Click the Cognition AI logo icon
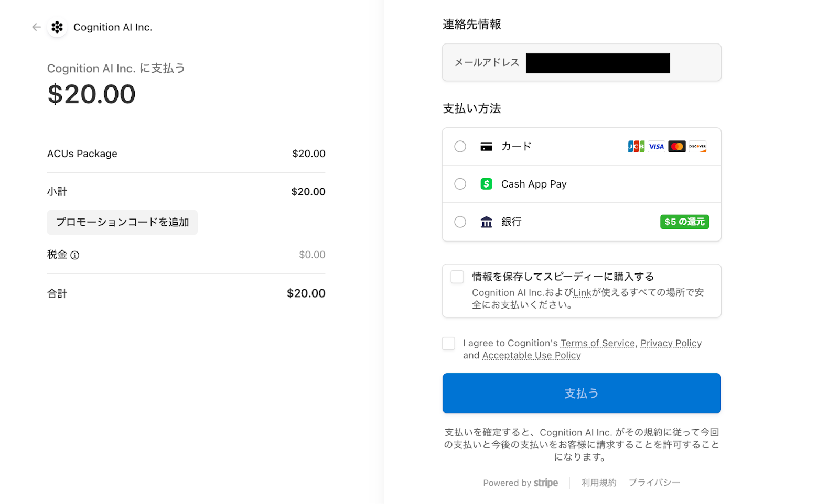This screenshot has width=839, height=504. (57, 27)
